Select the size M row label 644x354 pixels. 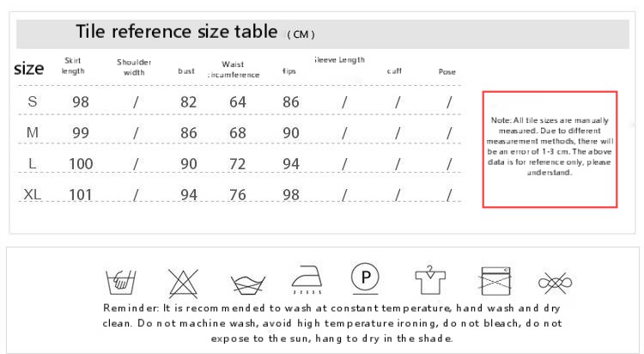33,133
